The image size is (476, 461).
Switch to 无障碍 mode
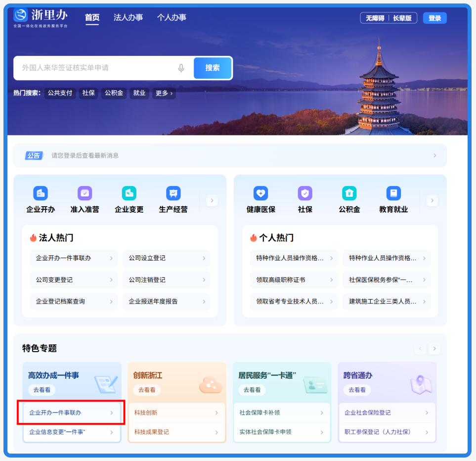coord(375,18)
